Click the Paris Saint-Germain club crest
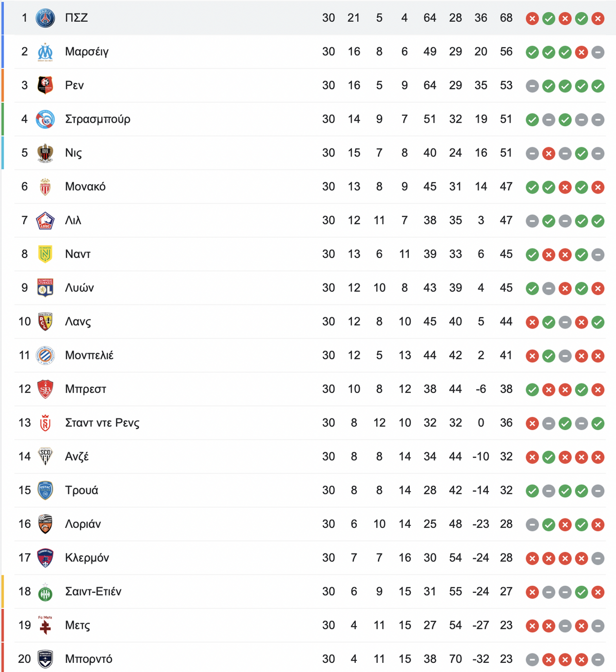Image resolution: width=616 pixels, height=672 pixels. [x=45, y=18]
